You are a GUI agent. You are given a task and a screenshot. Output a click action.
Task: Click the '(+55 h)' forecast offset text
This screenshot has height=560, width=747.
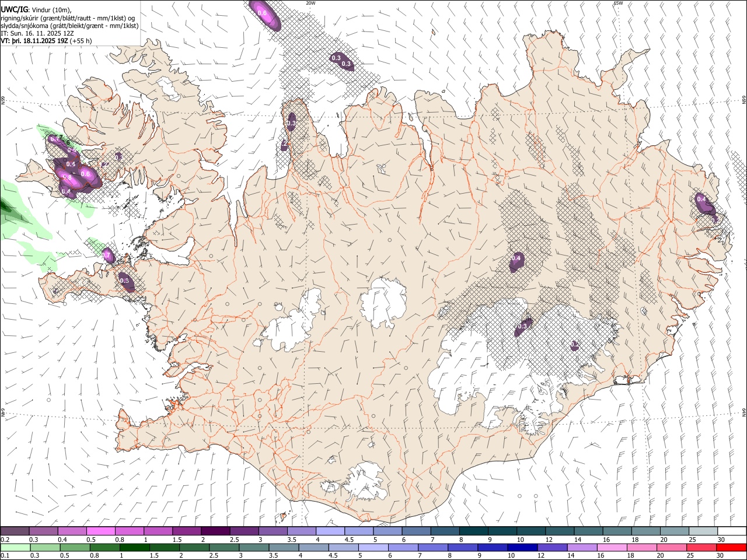(81, 41)
